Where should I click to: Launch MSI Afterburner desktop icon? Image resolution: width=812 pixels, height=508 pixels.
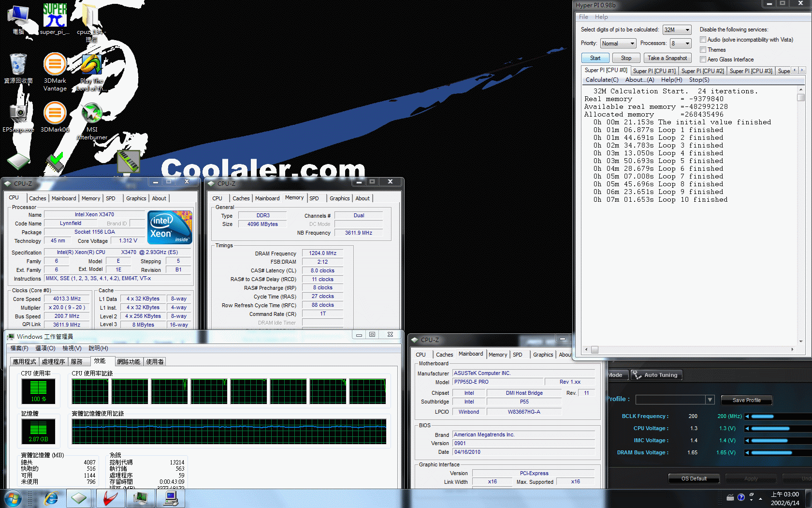click(92, 121)
